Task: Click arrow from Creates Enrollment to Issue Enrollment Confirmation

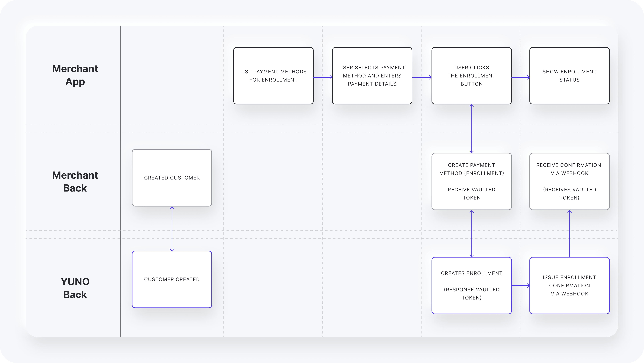Action: click(x=520, y=285)
